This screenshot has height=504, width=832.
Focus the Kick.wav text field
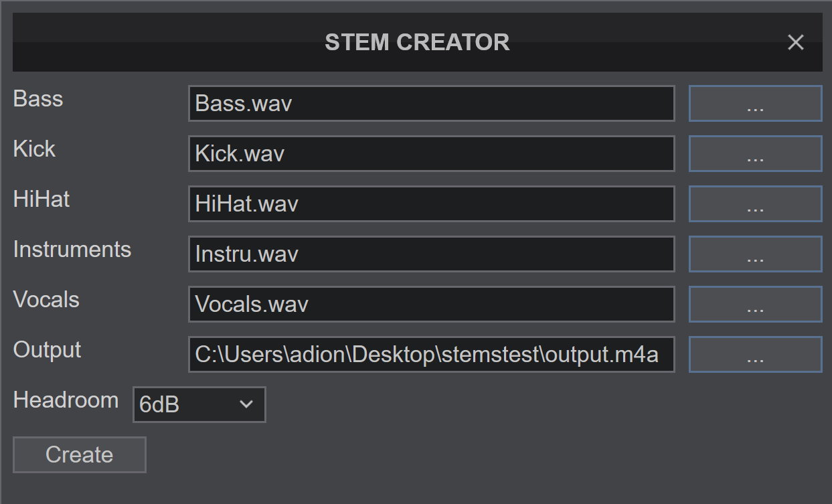431,154
